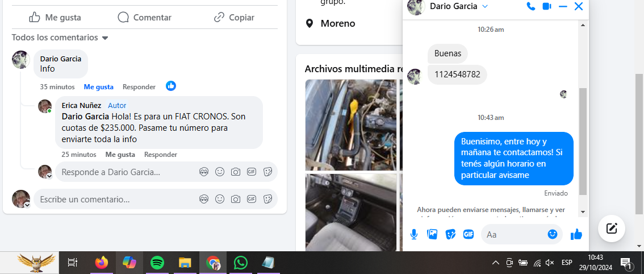Record a voice clip in Messenger chat
Image resolution: width=644 pixels, height=274 pixels.
(414, 234)
